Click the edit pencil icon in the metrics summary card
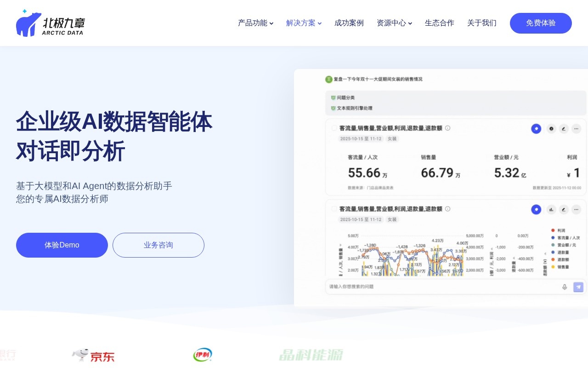588x368 pixels. click(x=564, y=129)
